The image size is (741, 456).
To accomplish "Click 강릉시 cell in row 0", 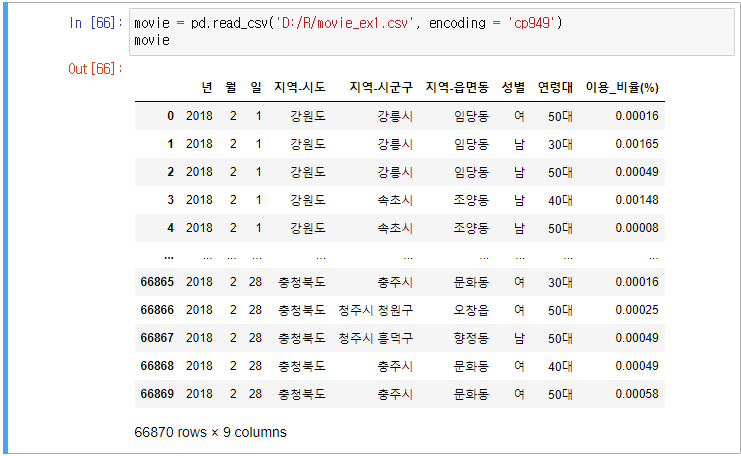I will coord(395,116).
